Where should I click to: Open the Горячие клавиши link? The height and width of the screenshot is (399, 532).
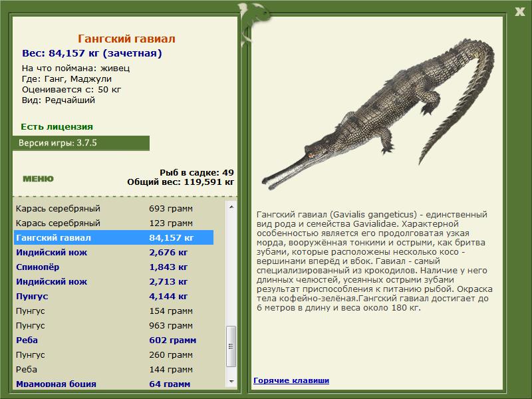[291, 380]
